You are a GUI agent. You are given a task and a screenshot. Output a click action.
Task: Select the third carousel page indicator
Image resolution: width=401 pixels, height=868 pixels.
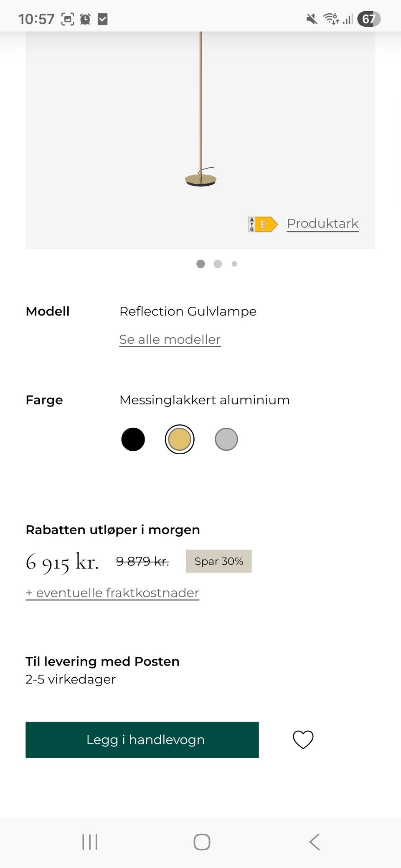tap(234, 264)
